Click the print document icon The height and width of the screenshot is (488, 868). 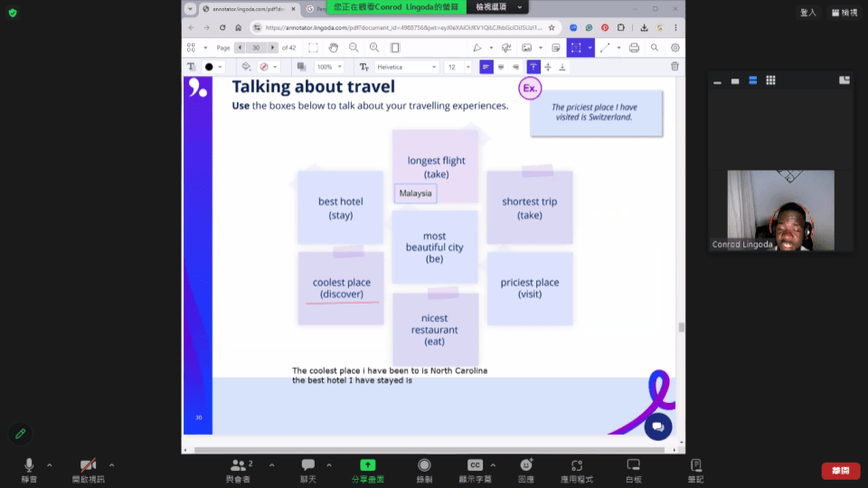634,48
